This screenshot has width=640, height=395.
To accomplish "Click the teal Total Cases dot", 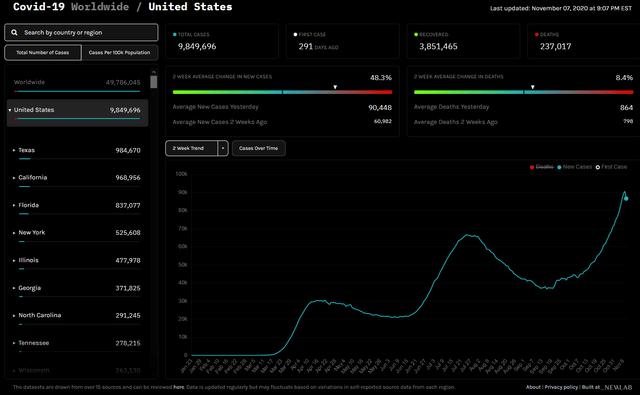I will (x=175, y=35).
